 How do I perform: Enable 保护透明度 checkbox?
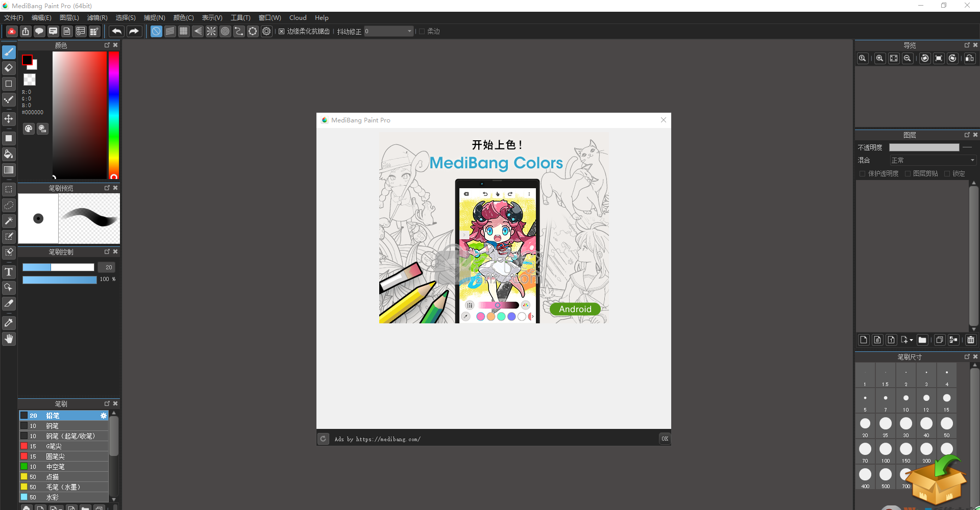point(863,174)
